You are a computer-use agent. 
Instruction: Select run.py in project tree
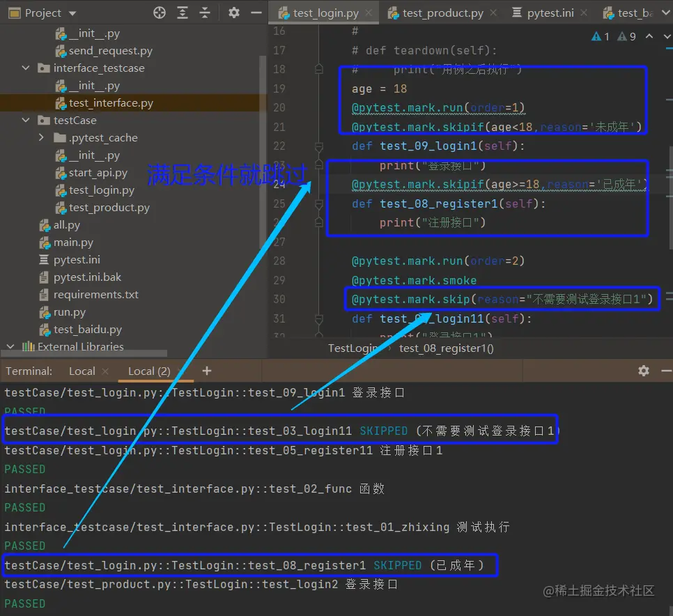click(x=69, y=312)
